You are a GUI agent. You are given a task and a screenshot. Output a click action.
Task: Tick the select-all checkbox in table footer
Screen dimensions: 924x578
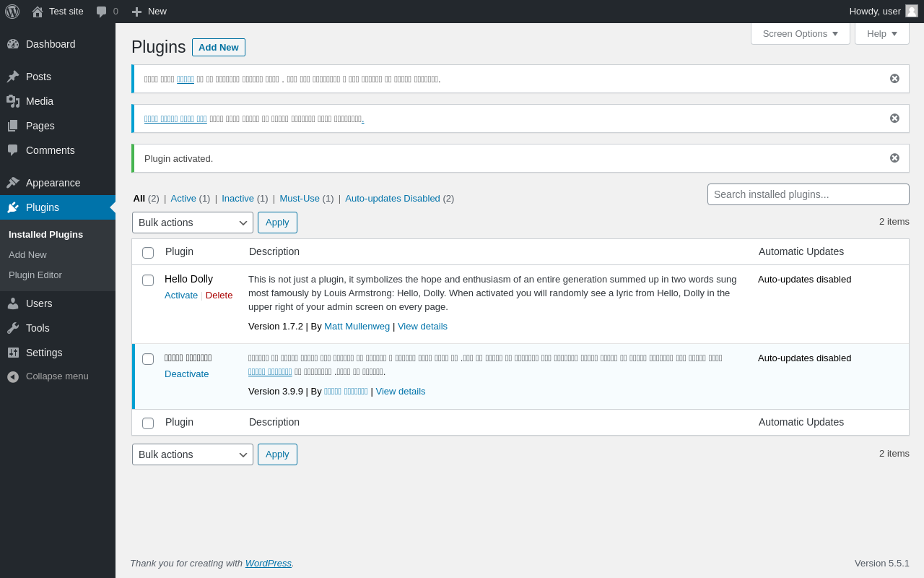click(148, 423)
